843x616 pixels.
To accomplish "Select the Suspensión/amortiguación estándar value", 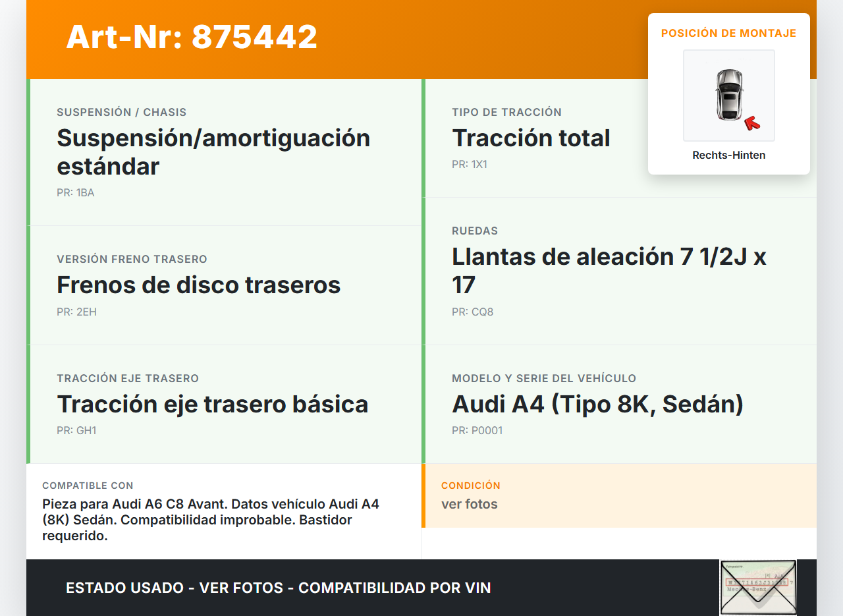I will point(213,152).
